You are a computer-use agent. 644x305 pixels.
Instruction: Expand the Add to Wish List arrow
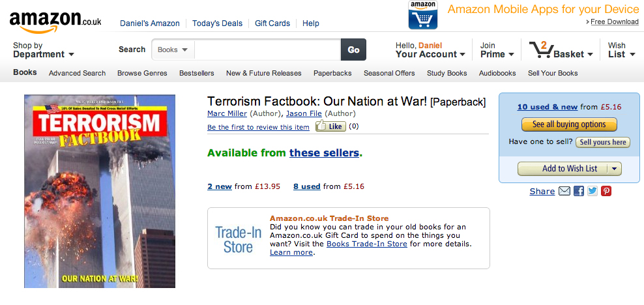614,169
